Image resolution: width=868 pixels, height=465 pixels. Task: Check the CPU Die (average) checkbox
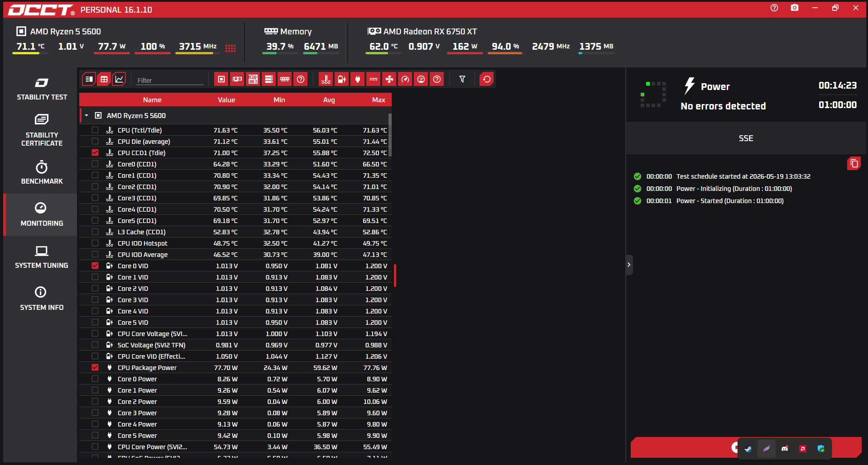coord(95,141)
